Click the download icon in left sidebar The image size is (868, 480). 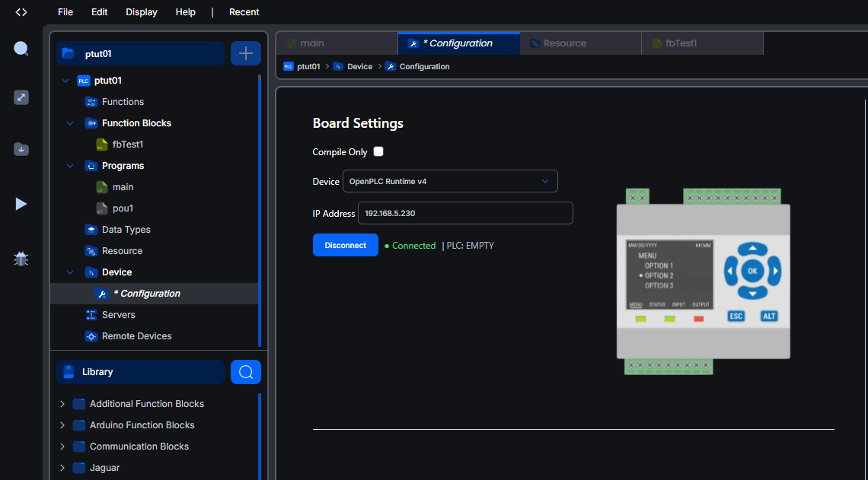21,149
